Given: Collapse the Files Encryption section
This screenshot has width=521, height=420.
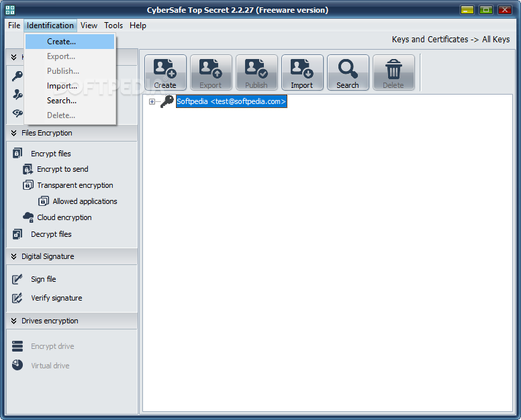Looking at the screenshot, I should [x=13, y=133].
